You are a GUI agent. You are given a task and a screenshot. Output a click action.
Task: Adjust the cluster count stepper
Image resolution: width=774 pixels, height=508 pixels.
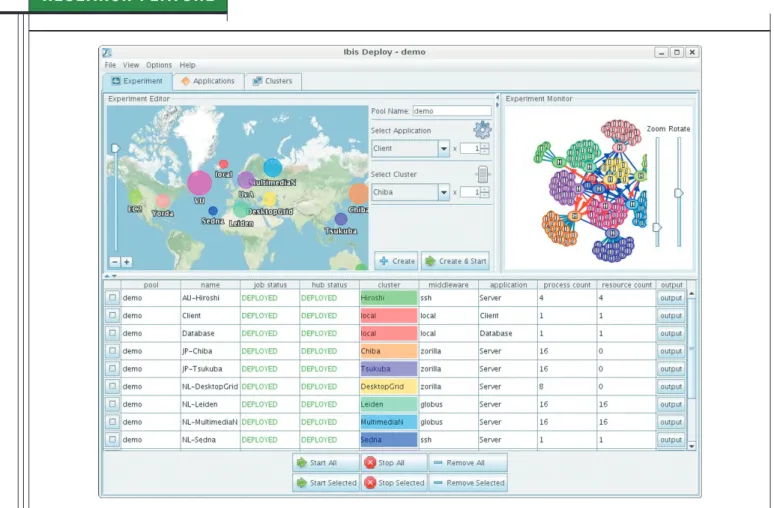[x=485, y=192]
